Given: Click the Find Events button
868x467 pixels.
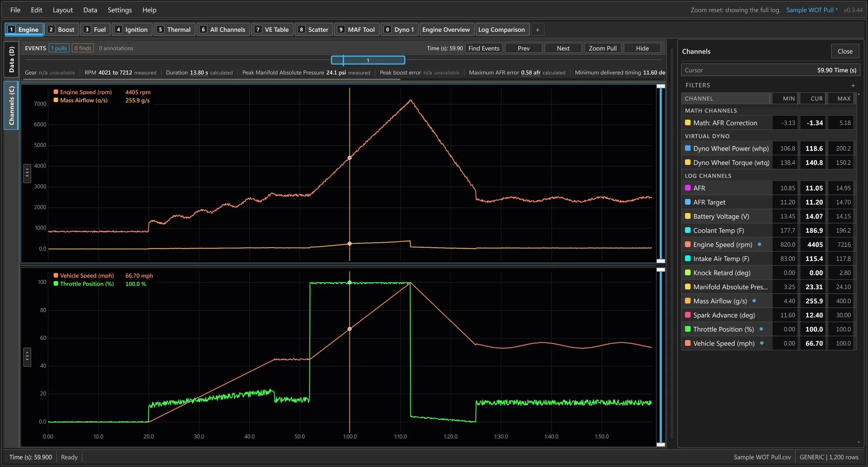Looking at the screenshot, I should point(484,48).
